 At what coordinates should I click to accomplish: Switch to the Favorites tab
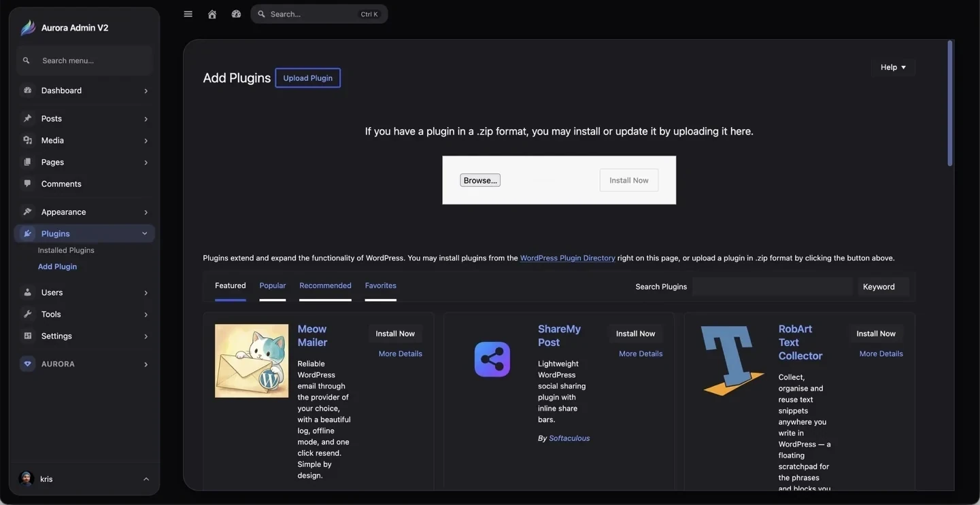click(x=380, y=286)
